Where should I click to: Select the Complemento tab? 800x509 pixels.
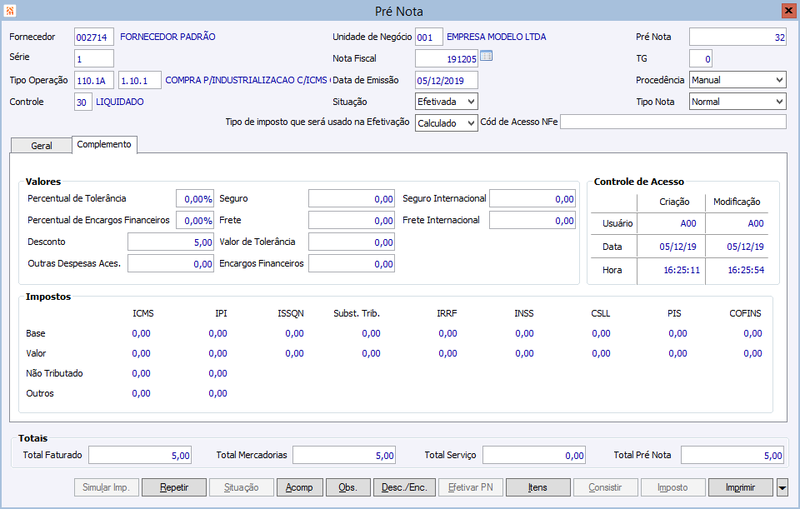coord(105,144)
